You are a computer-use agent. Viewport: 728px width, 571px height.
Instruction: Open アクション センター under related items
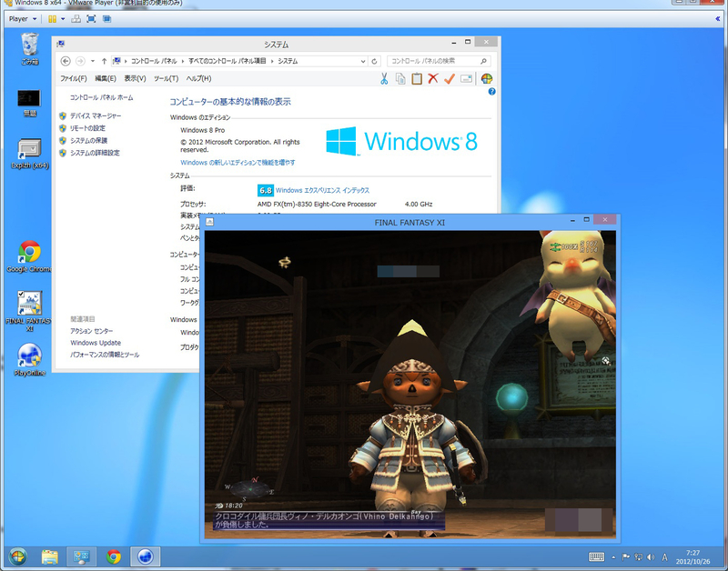(92, 331)
